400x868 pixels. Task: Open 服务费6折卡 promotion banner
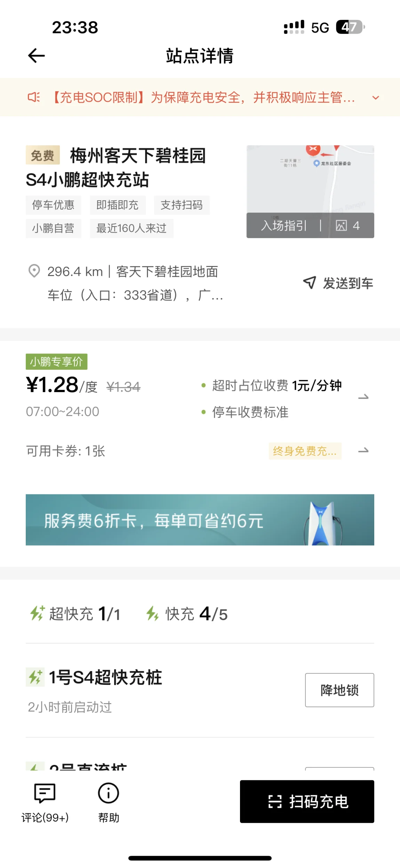pyautogui.click(x=200, y=519)
